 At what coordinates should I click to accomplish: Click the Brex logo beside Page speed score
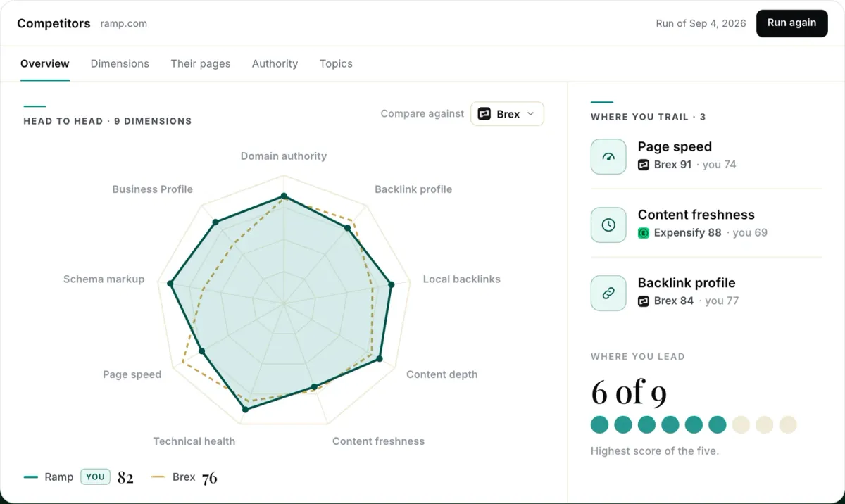[643, 165]
